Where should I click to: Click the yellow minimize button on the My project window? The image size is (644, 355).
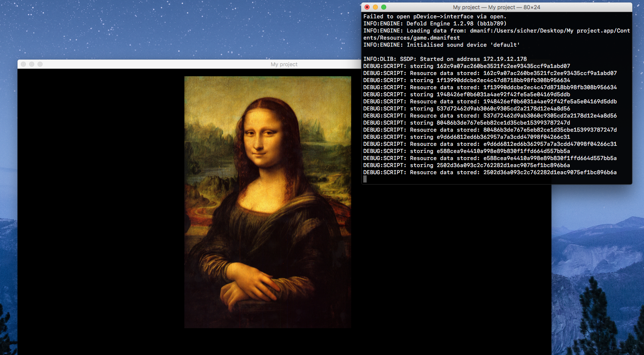(x=32, y=64)
